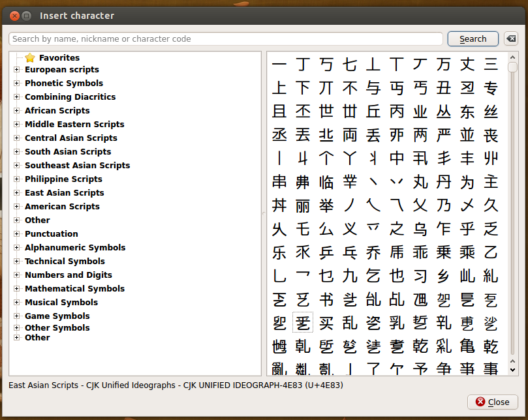This screenshot has width=528, height=420.
Task: Click the clear search field icon
Action: coord(511,39)
